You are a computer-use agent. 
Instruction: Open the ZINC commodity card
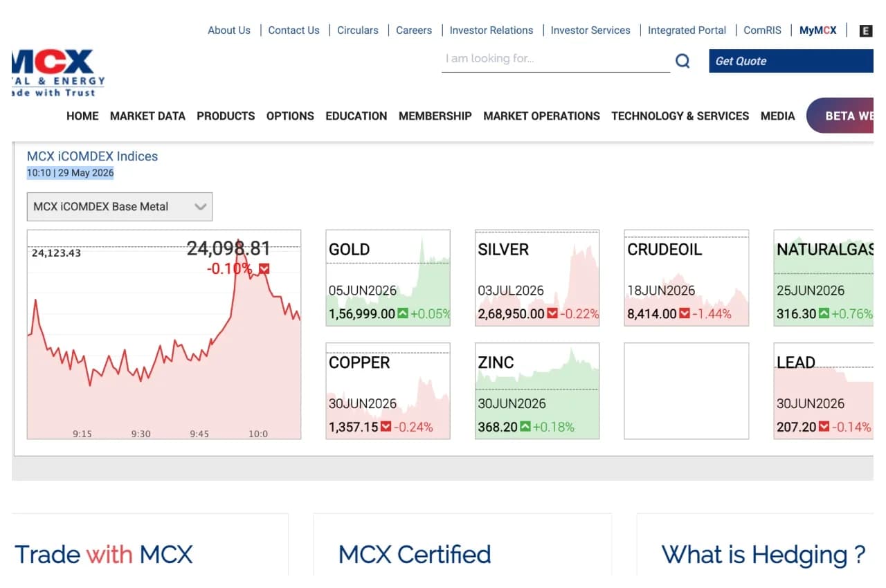coord(537,391)
